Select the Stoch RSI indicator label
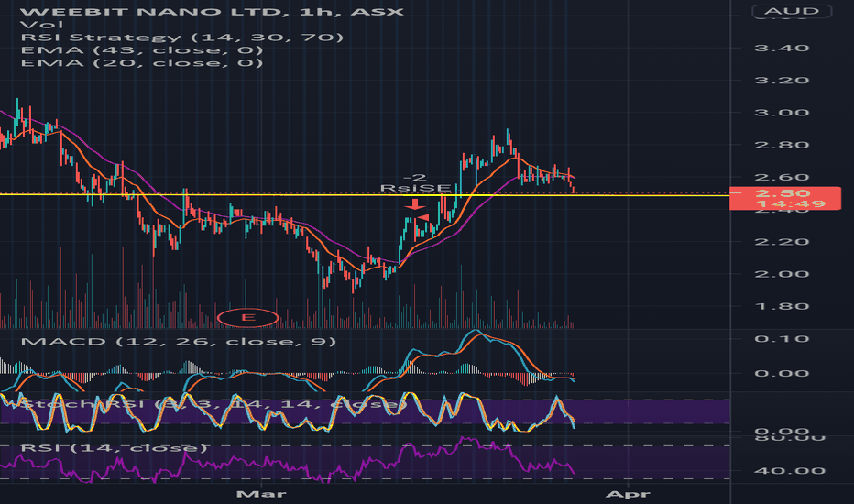854x504 pixels. point(213,404)
